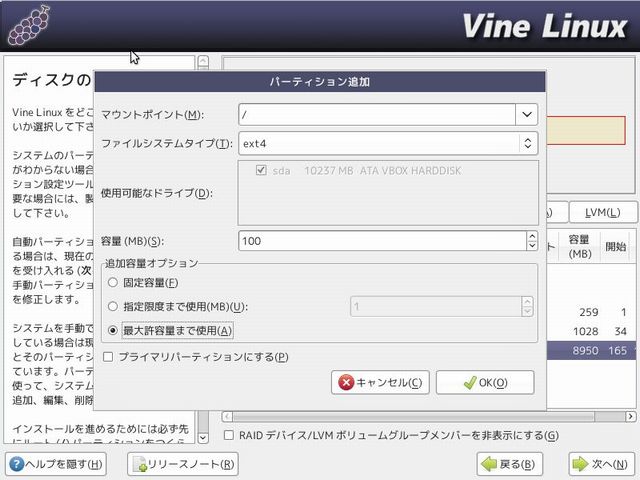Open the マウントポイント dropdown arrow
This screenshot has width=640, height=480.
click(x=527, y=114)
